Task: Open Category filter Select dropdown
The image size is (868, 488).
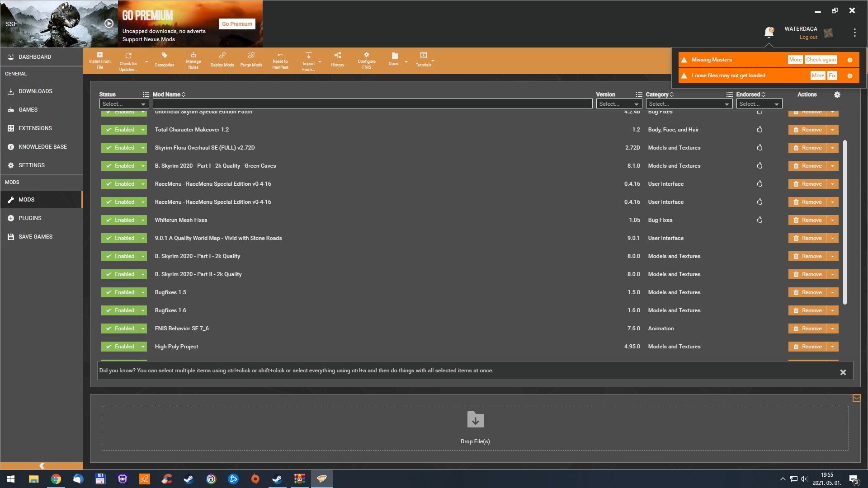Action: (689, 104)
